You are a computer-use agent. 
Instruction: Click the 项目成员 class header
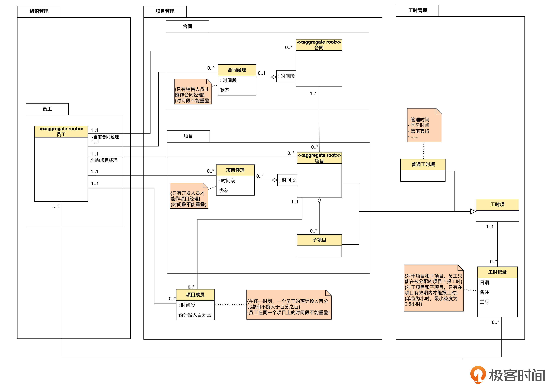point(195,295)
